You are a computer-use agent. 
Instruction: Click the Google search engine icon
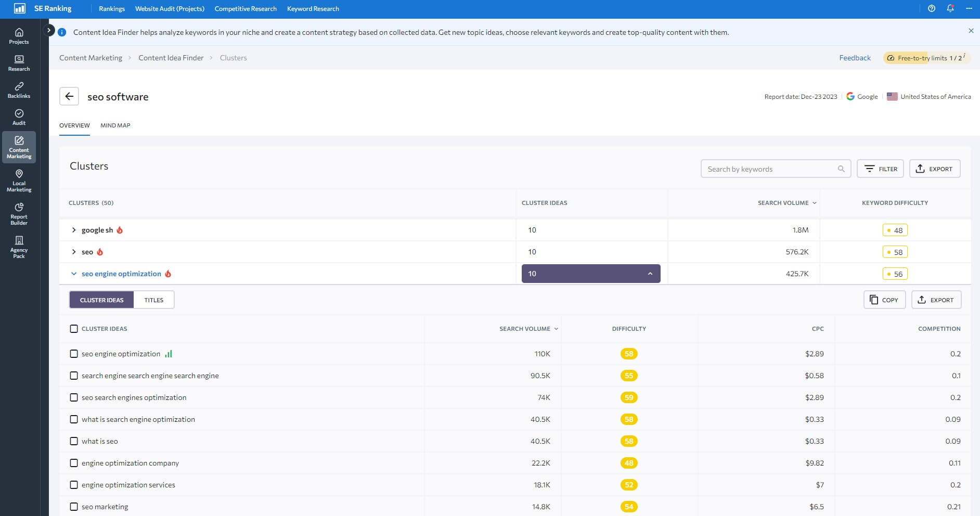click(x=850, y=96)
